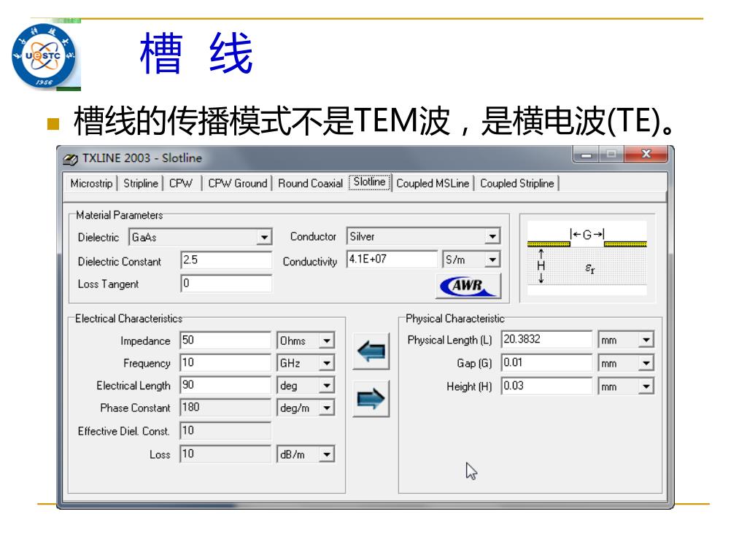747x560 pixels.
Task: Open the Conductor Silver dropdown
Action: click(492, 236)
